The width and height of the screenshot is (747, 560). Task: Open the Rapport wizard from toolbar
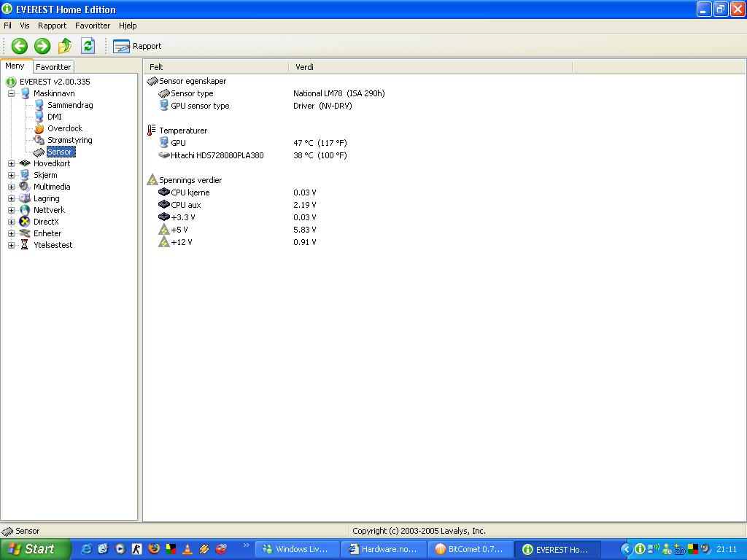coord(137,46)
